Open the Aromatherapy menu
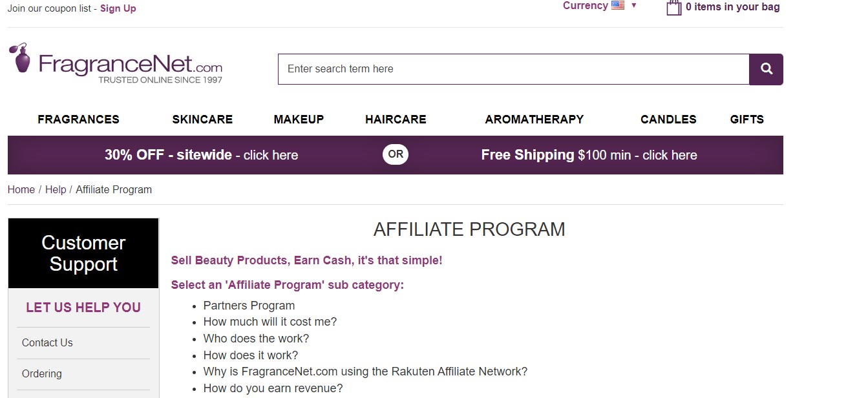This screenshot has width=868, height=398. [534, 120]
